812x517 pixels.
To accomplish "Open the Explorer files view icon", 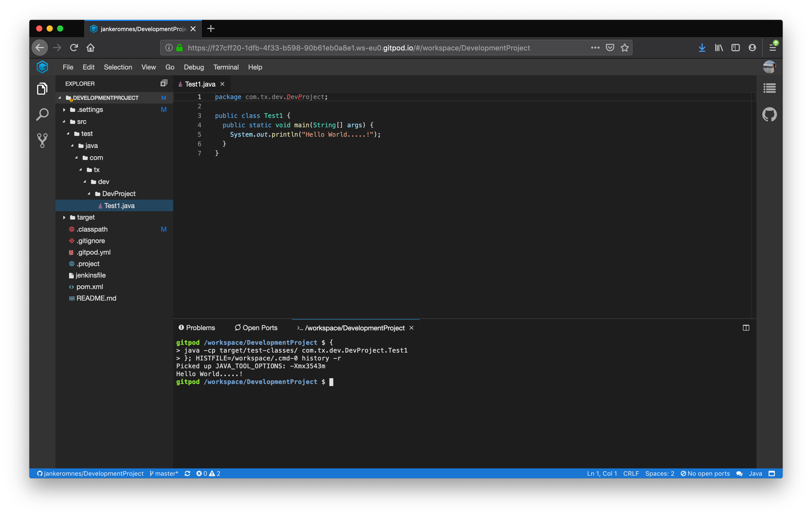I will coord(42,89).
